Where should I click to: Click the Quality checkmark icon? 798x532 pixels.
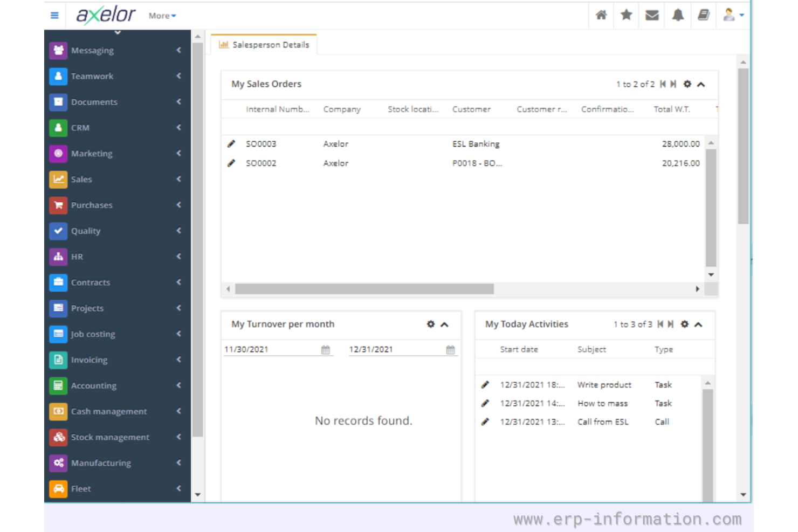coord(58,231)
